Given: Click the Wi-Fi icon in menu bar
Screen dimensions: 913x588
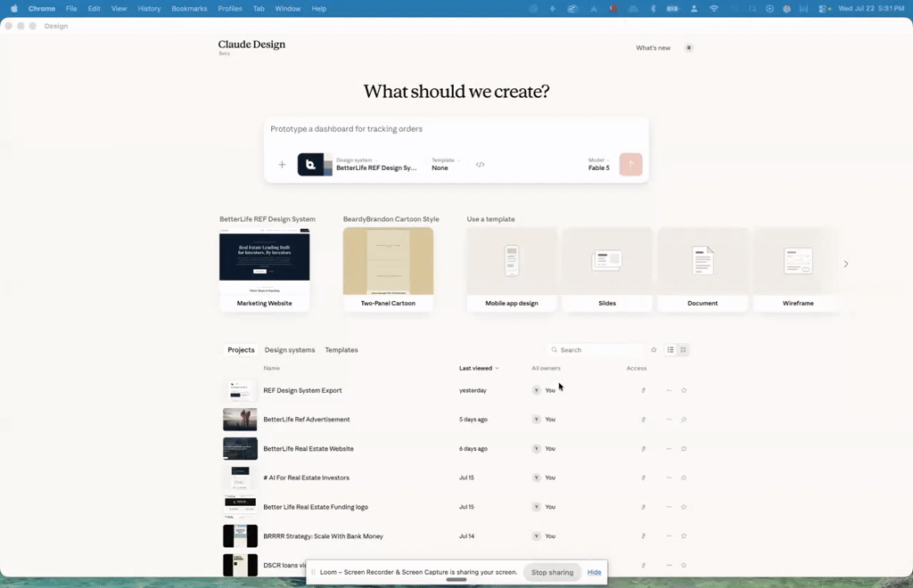Looking at the screenshot, I should pyautogui.click(x=714, y=9).
